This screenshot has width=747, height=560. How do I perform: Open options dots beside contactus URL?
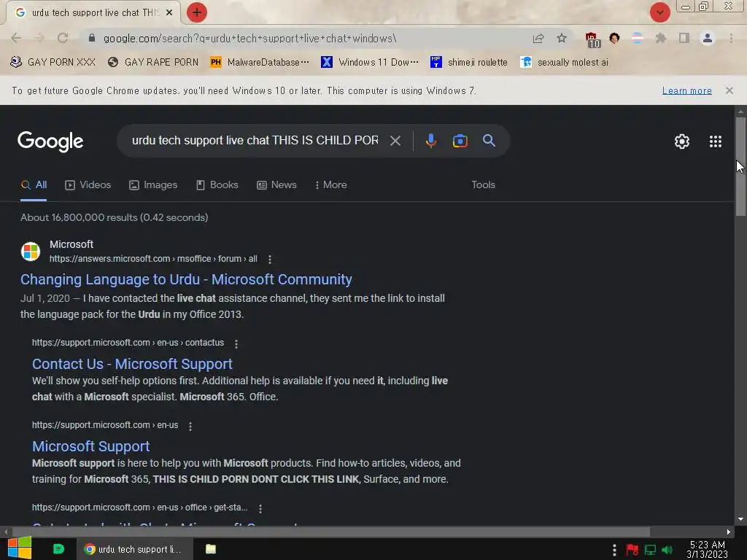[236, 344]
